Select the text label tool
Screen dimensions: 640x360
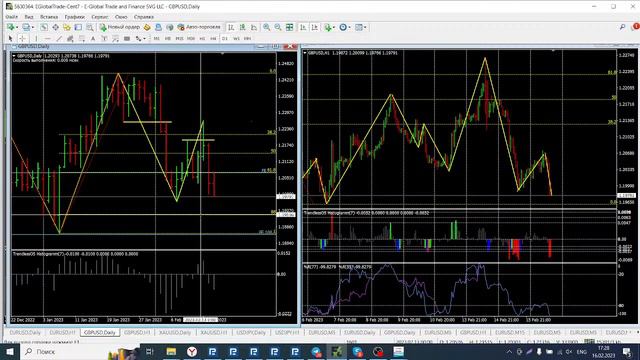[104, 38]
